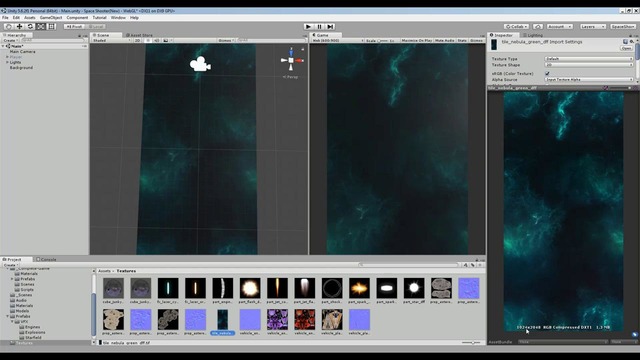Click the camera gizmo in Scene view
This screenshot has width=640, height=360.
(200, 64)
